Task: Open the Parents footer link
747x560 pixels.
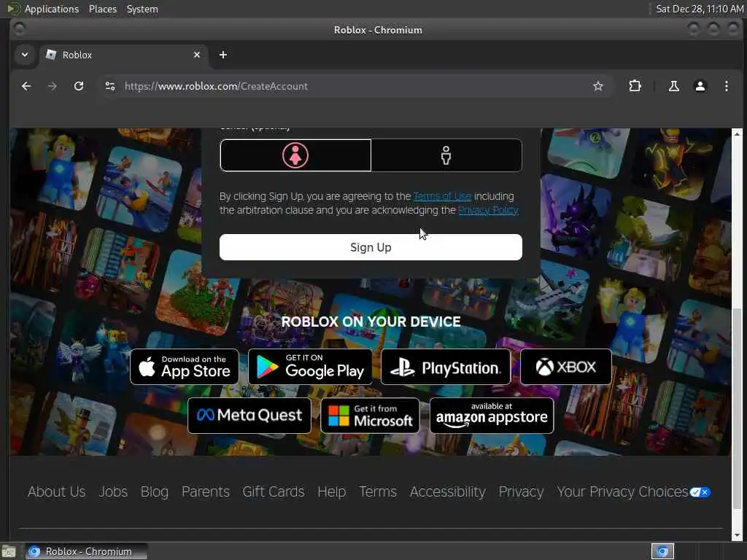Action: (205, 491)
